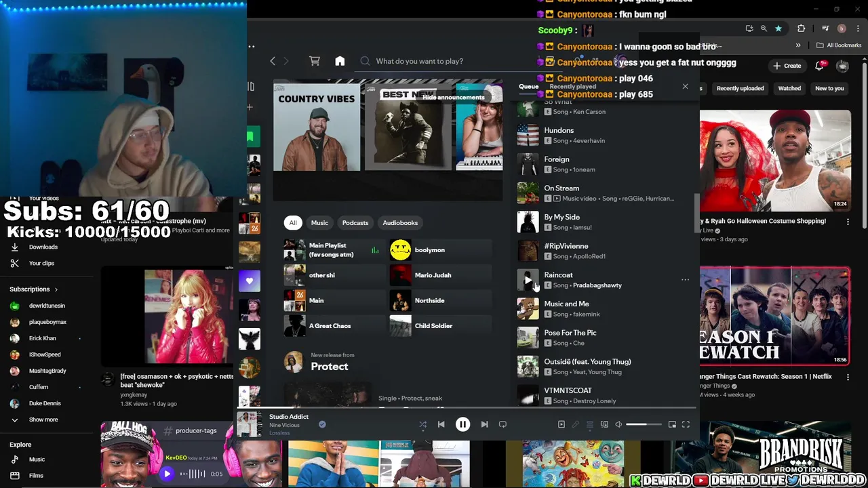Viewport: 868px width, 488px height.
Task: Select Recently uploaded chip on YouTube
Action: point(740,88)
